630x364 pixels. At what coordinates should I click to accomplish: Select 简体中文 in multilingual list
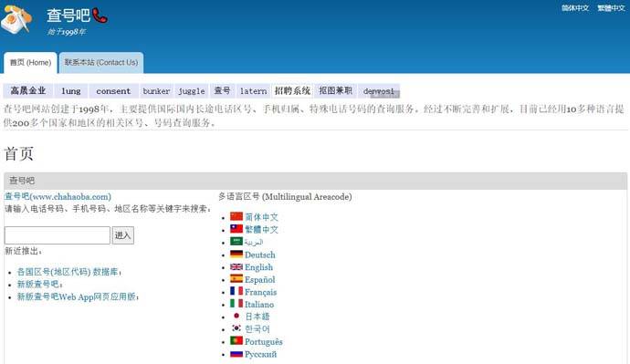[261, 217]
